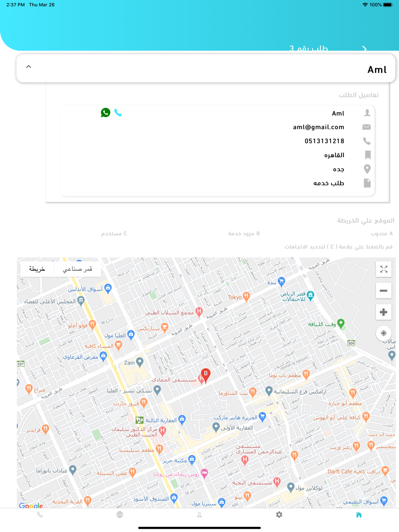Click the gray phone icon beside 0513131218
Viewport: 399px width, 532px height.
click(x=367, y=141)
